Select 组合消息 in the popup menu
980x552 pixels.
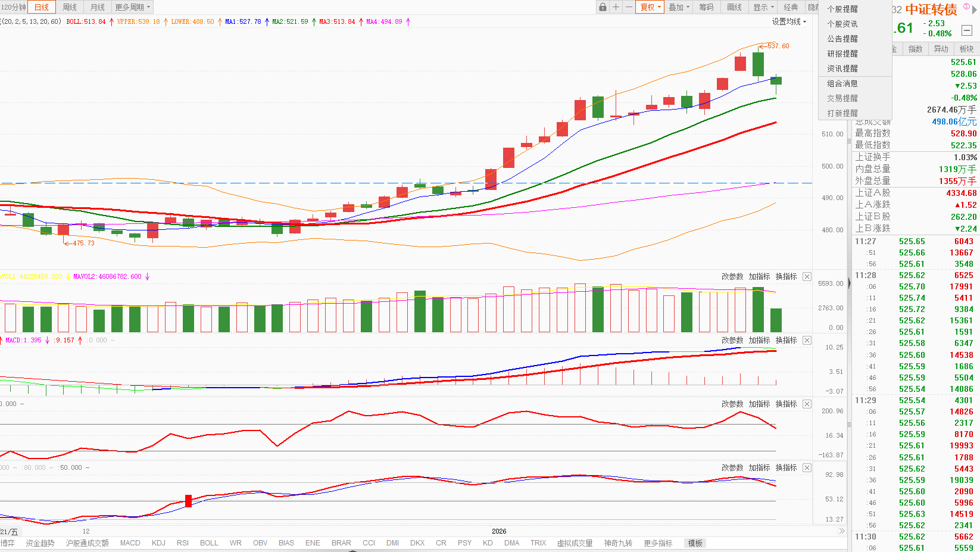[x=842, y=83]
